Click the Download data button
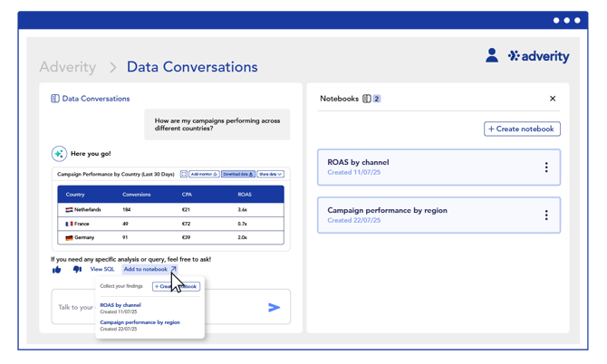The height and width of the screenshot is (364, 607). pos(238,174)
